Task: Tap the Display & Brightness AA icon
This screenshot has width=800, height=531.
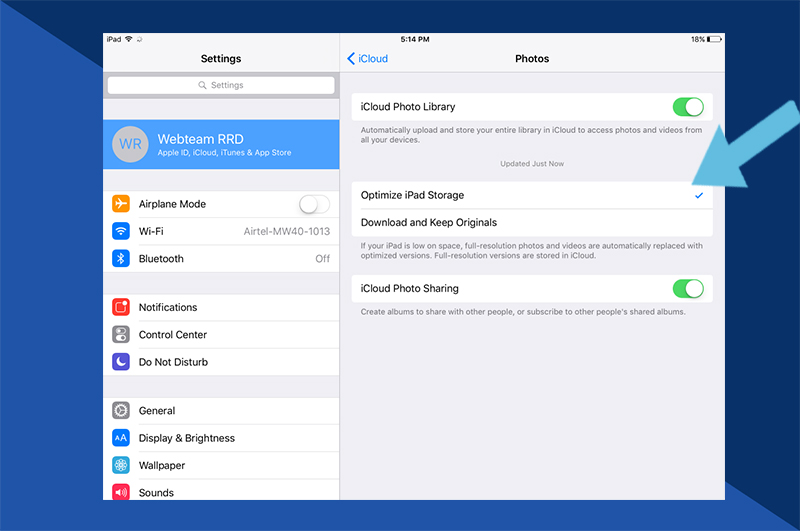Action: click(121, 438)
